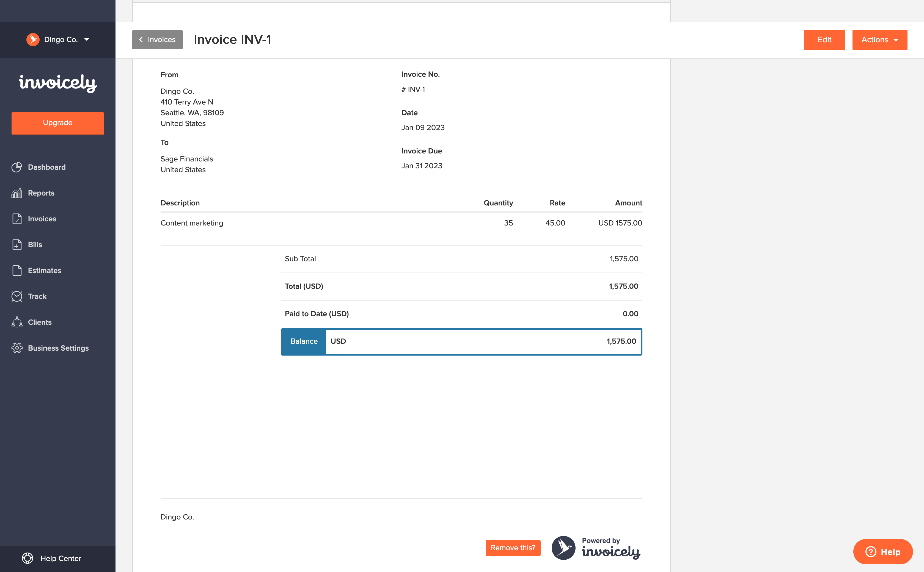Click the Balance row highlight
The image size is (924, 572).
[462, 341]
